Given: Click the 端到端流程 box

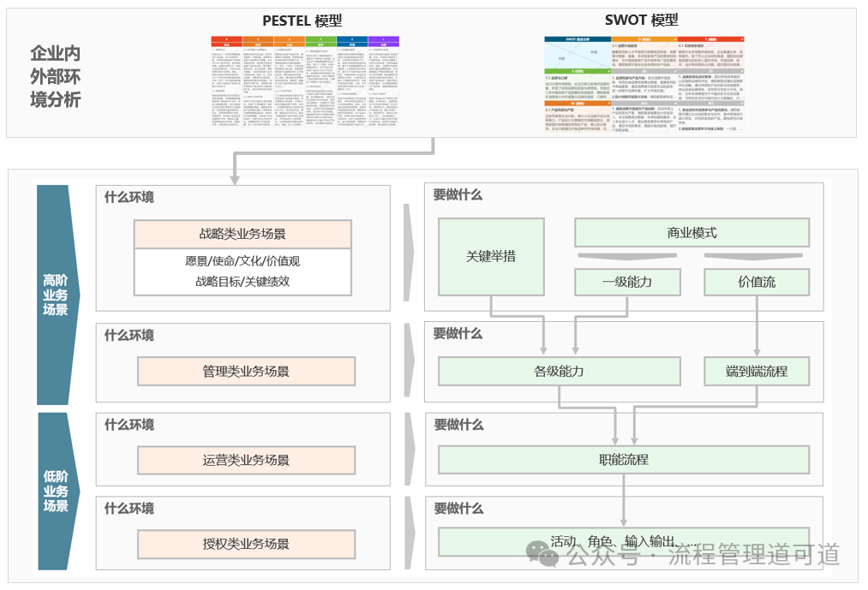Looking at the screenshot, I should click(756, 372).
